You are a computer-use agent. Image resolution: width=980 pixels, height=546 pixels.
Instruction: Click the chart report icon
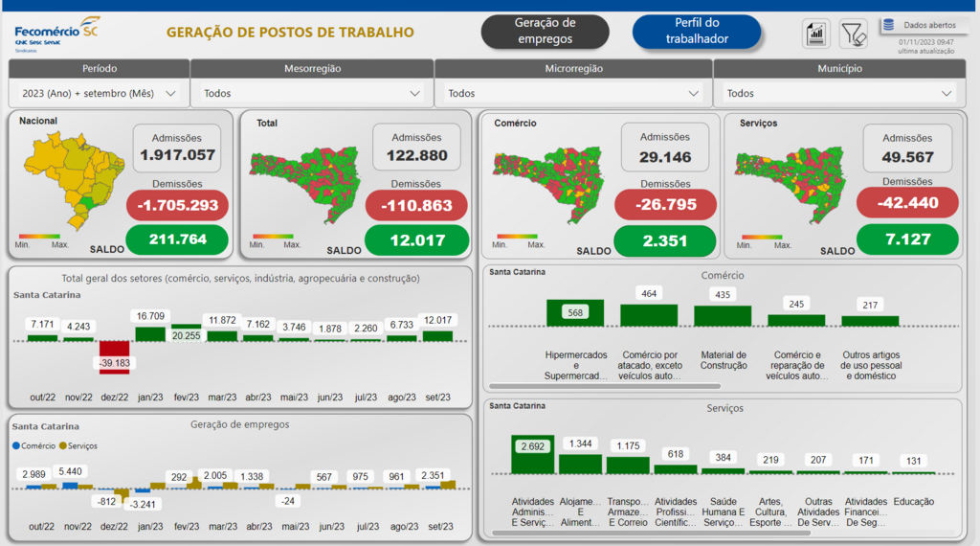click(816, 34)
